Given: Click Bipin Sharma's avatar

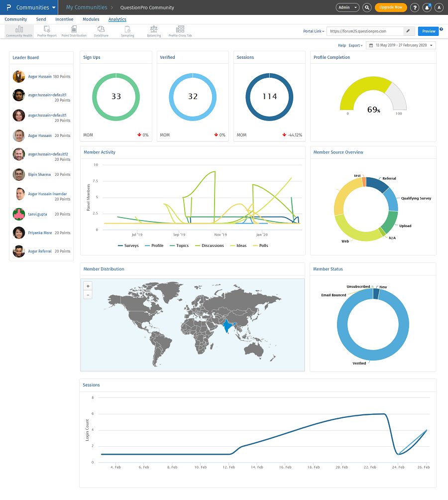Looking at the screenshot, I should 19,174.
